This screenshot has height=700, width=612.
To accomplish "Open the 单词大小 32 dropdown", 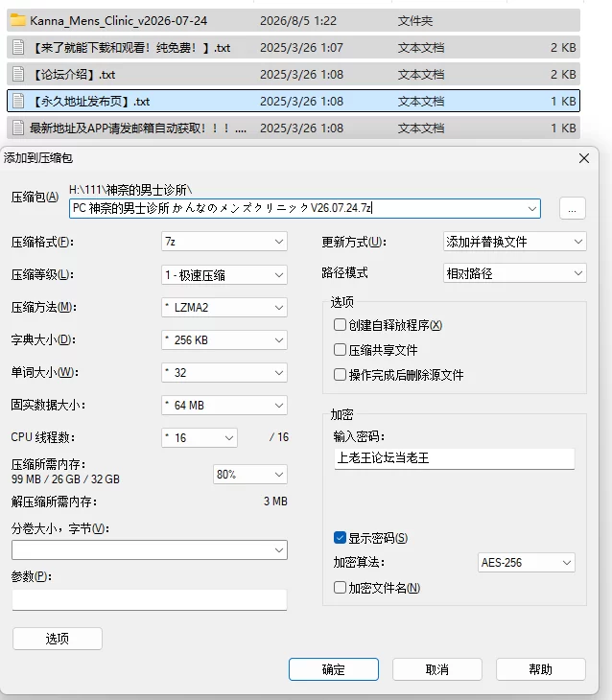I will tap(224, 372).
